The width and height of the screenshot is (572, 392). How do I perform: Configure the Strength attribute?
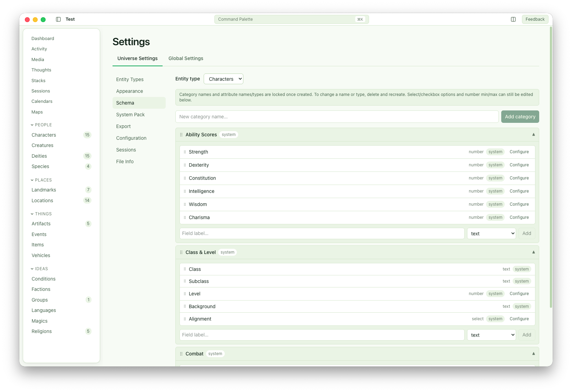coord(519,152)
